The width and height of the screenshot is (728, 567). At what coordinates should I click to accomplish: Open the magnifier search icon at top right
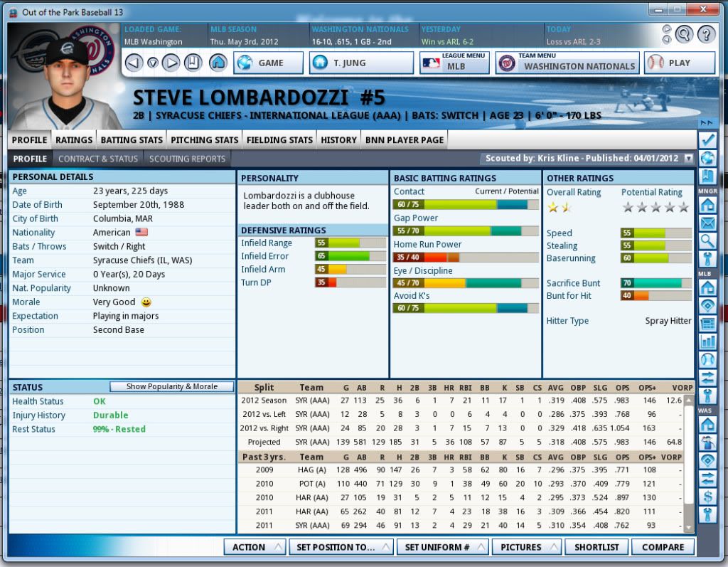point(684,34)
